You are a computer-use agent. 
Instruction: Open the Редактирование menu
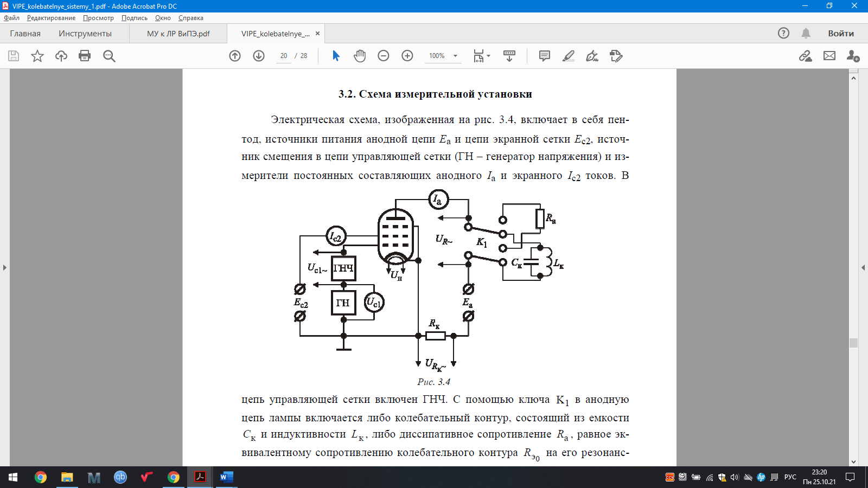point(52,18)
